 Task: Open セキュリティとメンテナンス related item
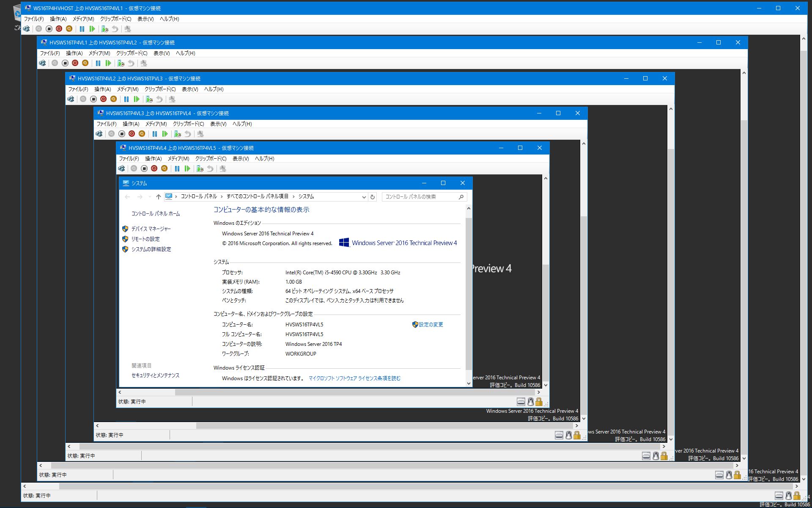click(x=155, y=375)
